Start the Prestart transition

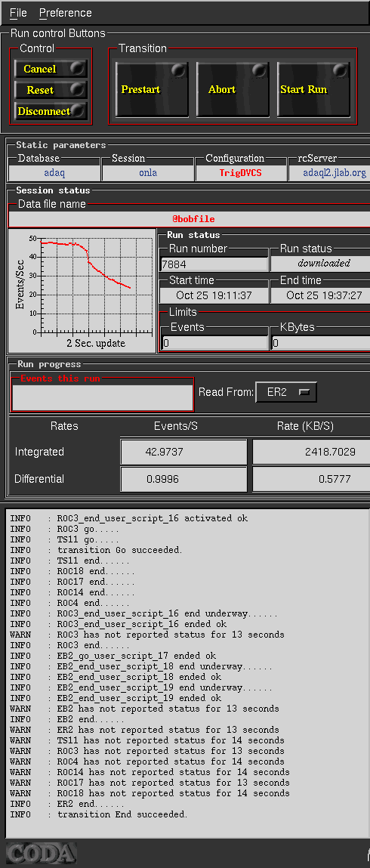(x=152, y=89)
